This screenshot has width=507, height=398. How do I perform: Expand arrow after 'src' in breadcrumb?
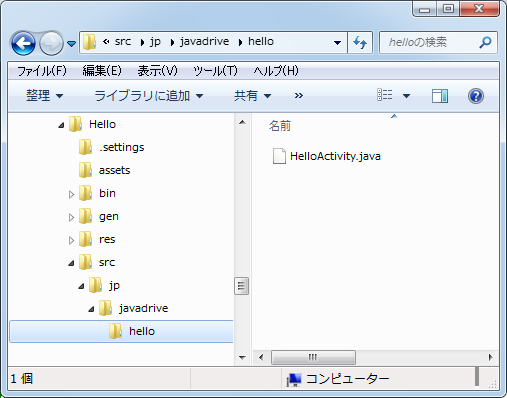(142, 43)
